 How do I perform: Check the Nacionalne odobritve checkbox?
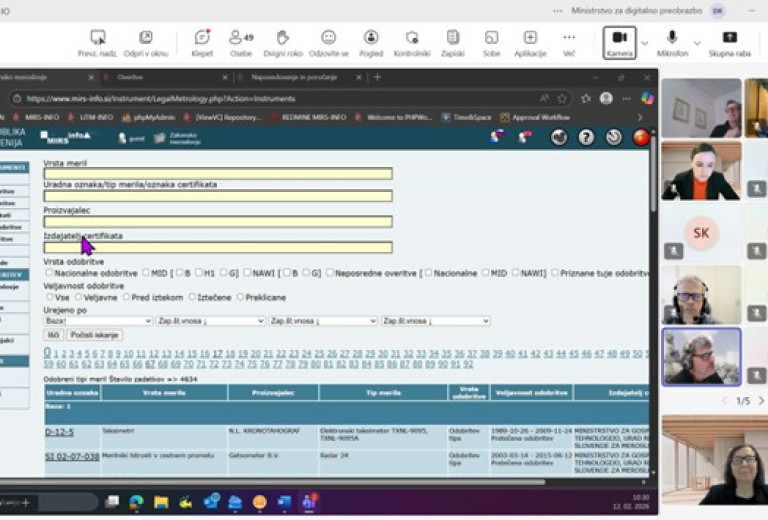coord(49,273)
